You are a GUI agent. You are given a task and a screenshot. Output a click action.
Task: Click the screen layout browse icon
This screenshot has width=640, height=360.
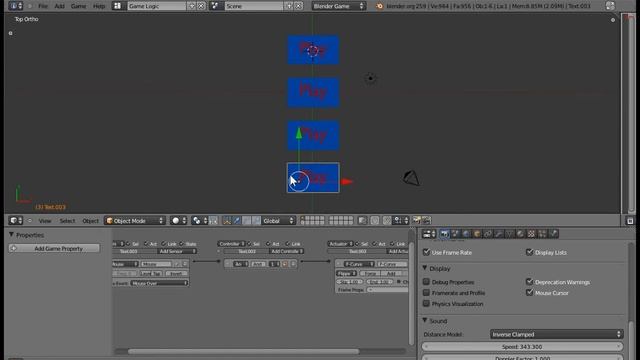point(118,6)
